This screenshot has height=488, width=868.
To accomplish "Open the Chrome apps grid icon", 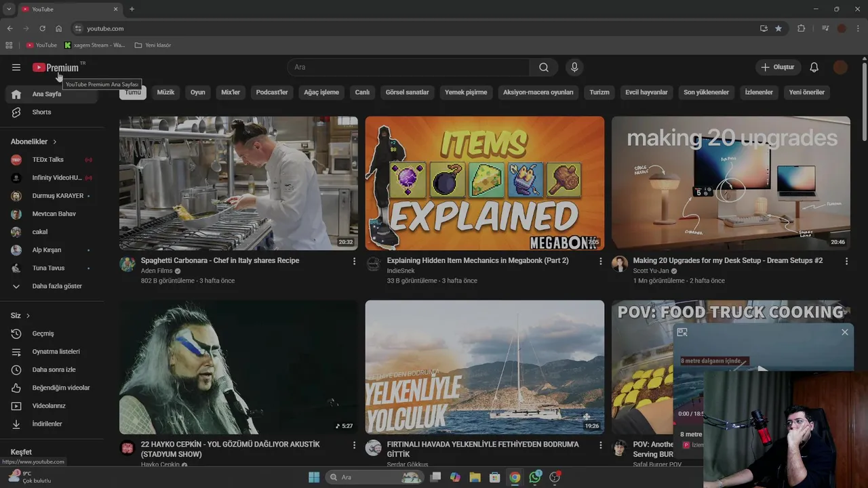I will pos(9,45).
